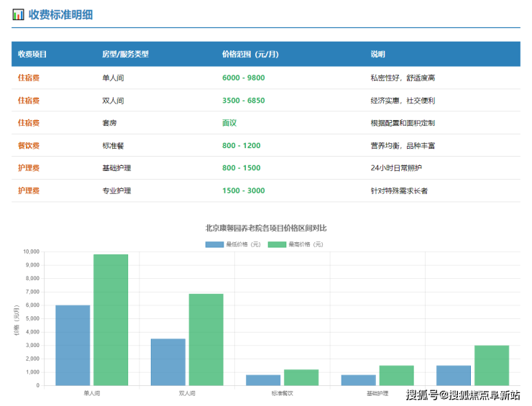Select the 6000 - 9800 price cell
Viewport: 532px width, 406px height.
click(243, 78)
